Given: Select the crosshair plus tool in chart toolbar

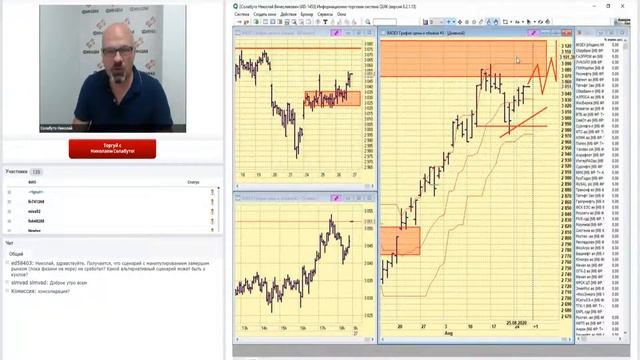Looking at the screenshot, I should (449, 22).
